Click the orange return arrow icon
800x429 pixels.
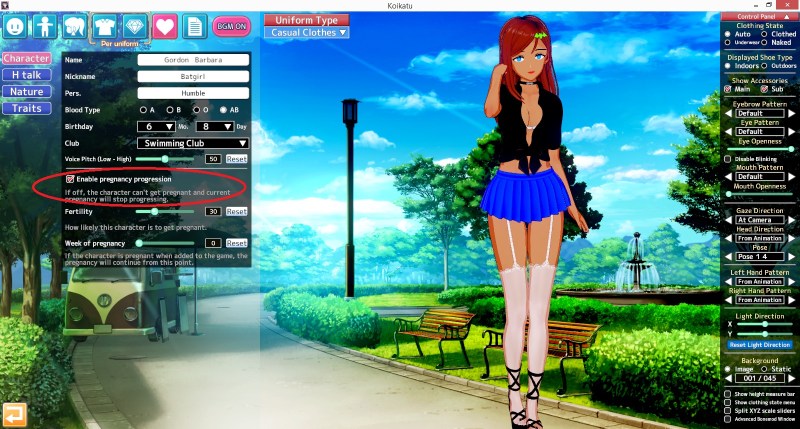tap(14, 412)
